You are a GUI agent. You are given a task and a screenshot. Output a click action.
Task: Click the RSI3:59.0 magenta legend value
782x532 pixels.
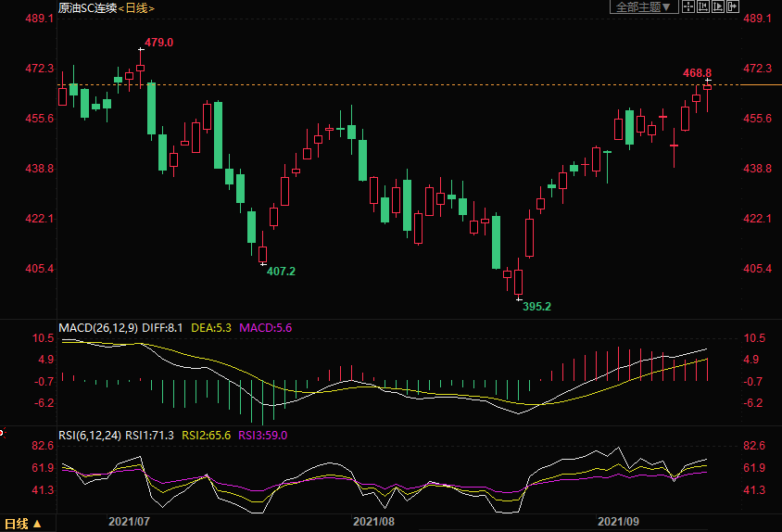pyautogui.click(x=263, y=435)
